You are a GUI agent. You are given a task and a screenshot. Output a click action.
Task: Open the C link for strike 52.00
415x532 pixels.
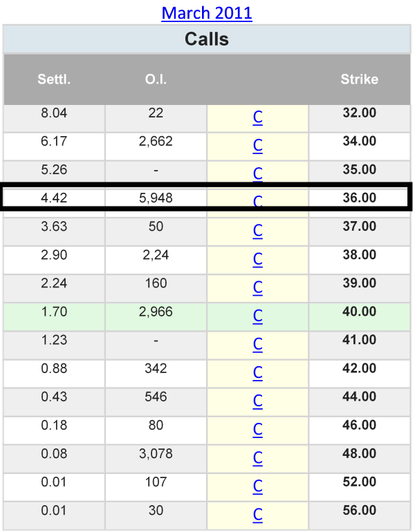tap(257, 486)
